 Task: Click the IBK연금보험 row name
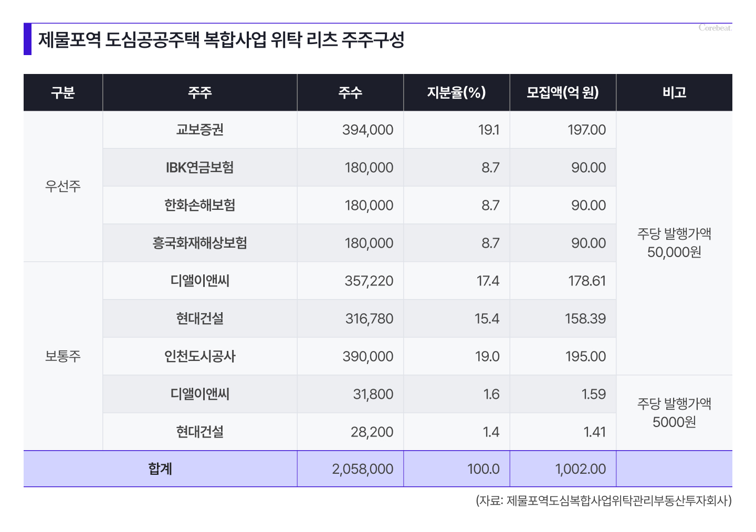click(x=199, y=167)
